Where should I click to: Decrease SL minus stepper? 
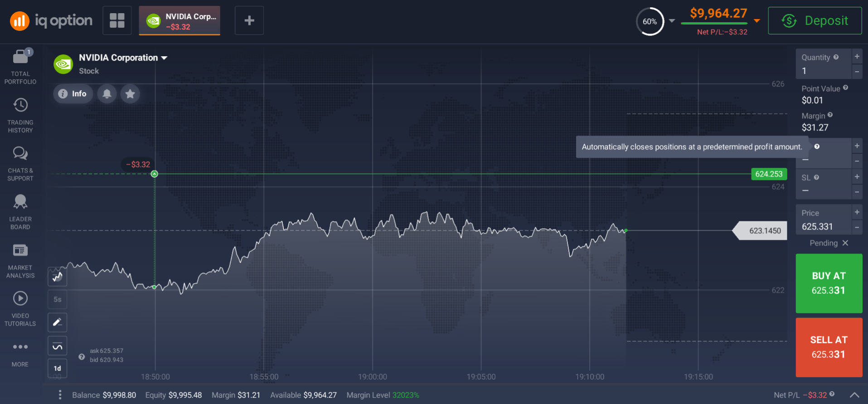pyautogui.click(x=857, y=192)
